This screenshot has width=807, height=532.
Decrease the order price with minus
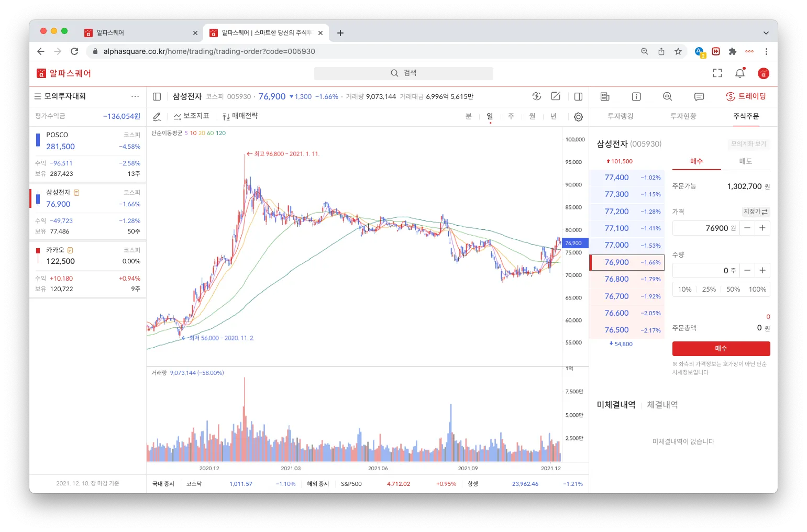coord(747,228)
